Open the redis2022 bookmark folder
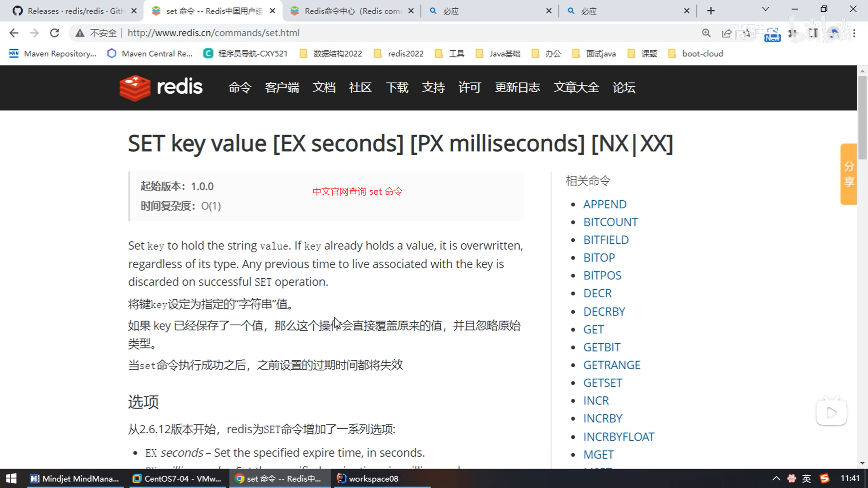Image resolution: width=868 pixels, height=488 pixels. pyautogui.click(x=399, y=54)
